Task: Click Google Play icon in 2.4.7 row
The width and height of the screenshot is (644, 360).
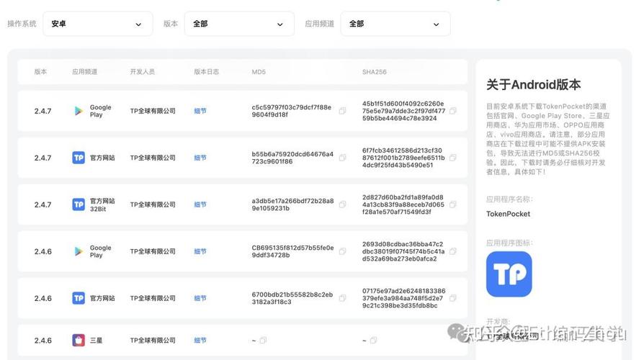Action: 79,111
